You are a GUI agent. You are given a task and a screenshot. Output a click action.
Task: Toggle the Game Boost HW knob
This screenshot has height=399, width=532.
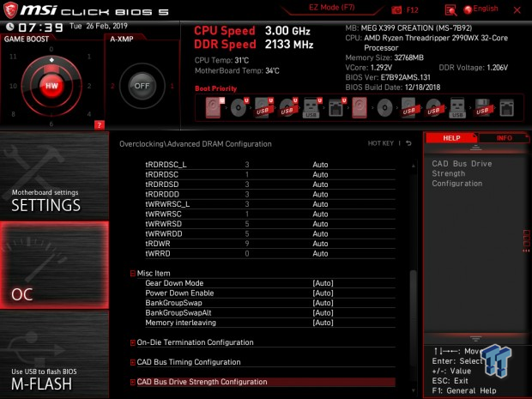[x=51, y=86]
